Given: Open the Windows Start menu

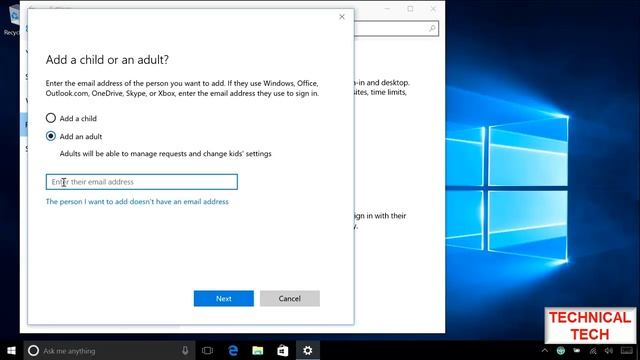Looking at the screenshot, I should coord(11,351).
